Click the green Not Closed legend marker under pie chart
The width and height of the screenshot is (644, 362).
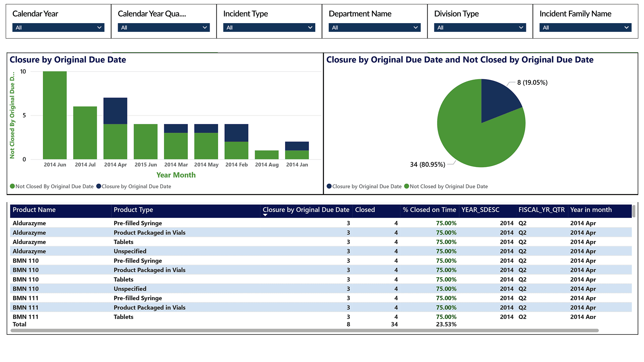coord(407,186)
